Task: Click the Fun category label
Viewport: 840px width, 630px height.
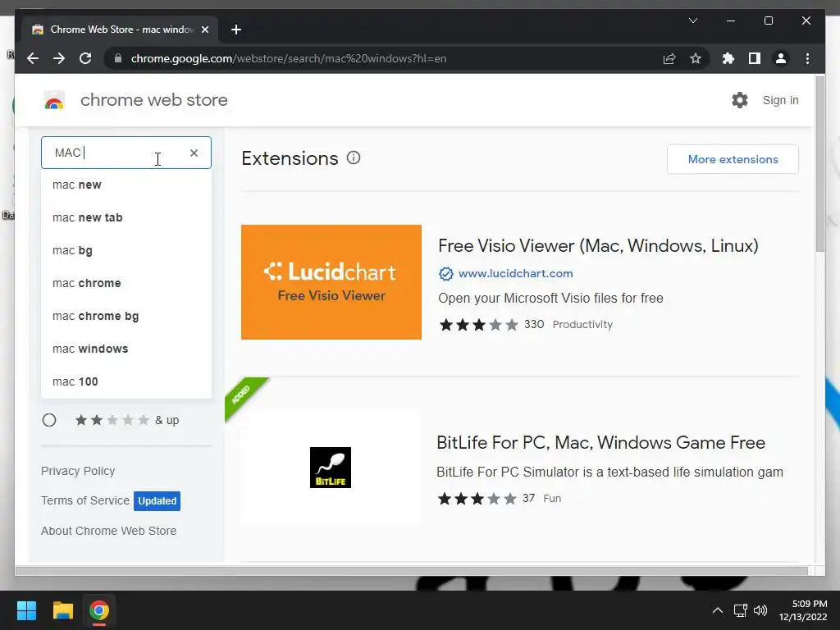Action: [x=552, y=499]
